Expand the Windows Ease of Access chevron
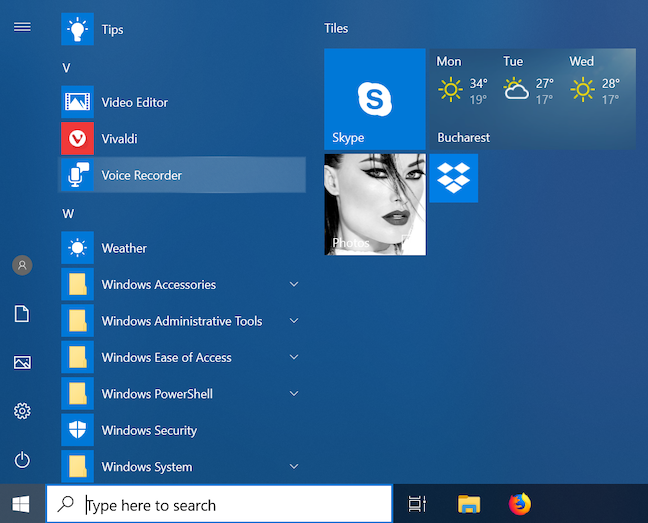The width and height of the screenshot is (648, 523). click(294, 357)
